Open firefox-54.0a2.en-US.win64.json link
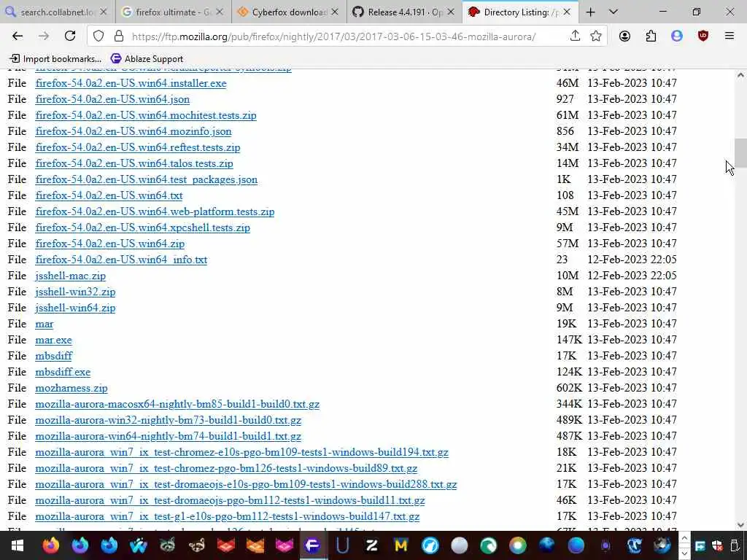The height and width of the screenshot is (560, 747). click(x=112, y=99)
